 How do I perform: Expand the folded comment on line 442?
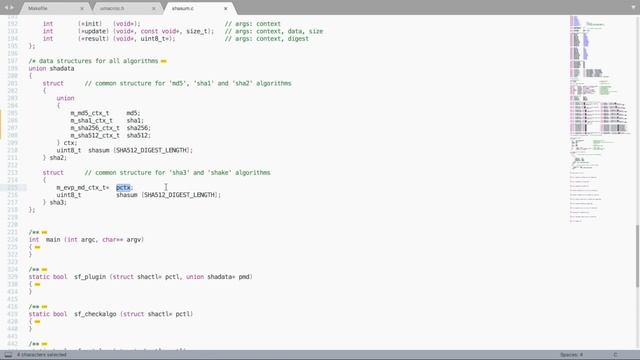[44, 344]
